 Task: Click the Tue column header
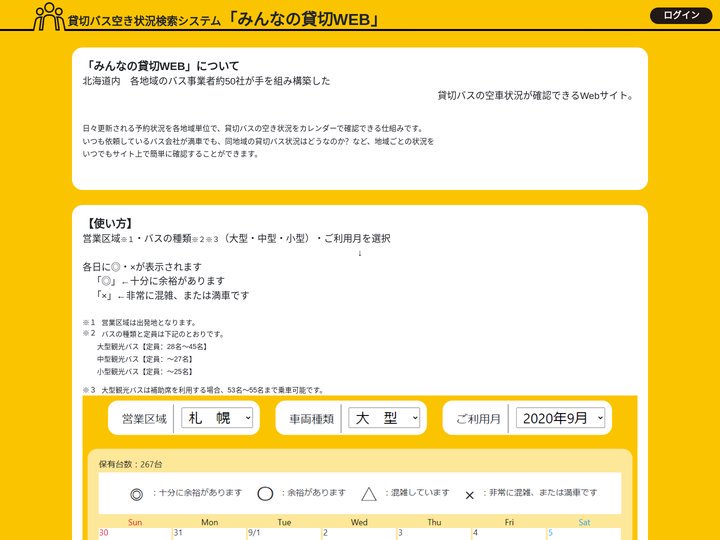pos(284,522)
